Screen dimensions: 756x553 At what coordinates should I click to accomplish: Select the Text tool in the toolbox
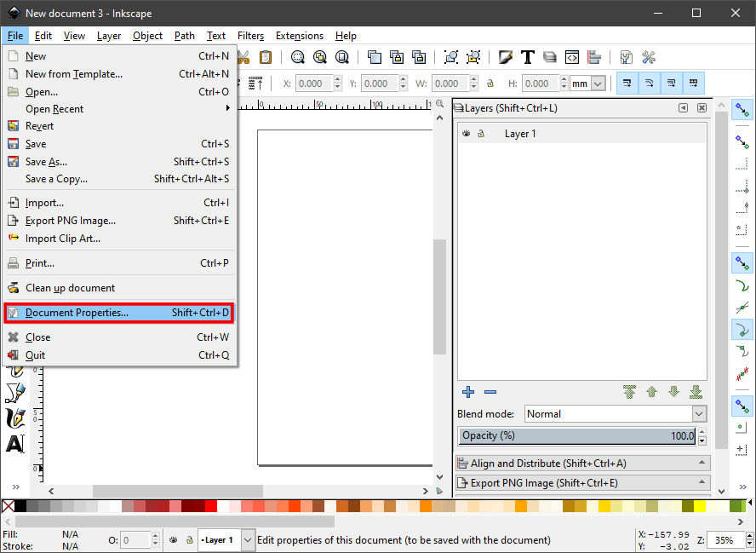pyautogui.click(x=14, y=444)
